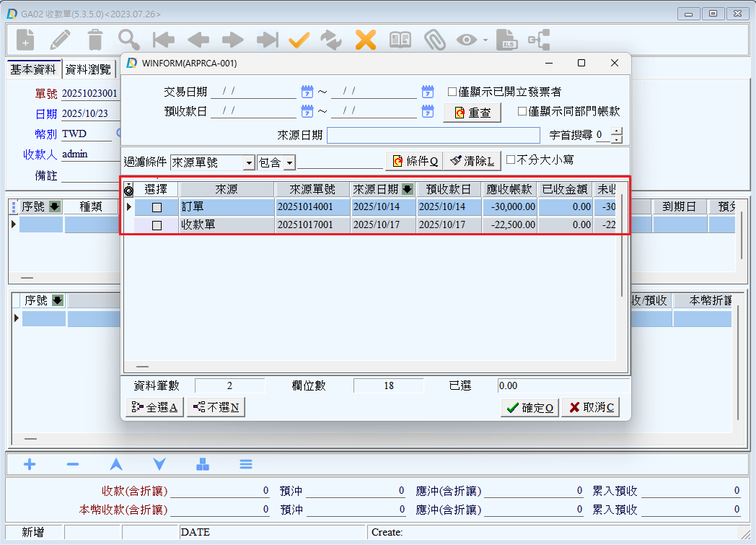
Task: Click the 來源日期 search input field
Action: point(433,136)
